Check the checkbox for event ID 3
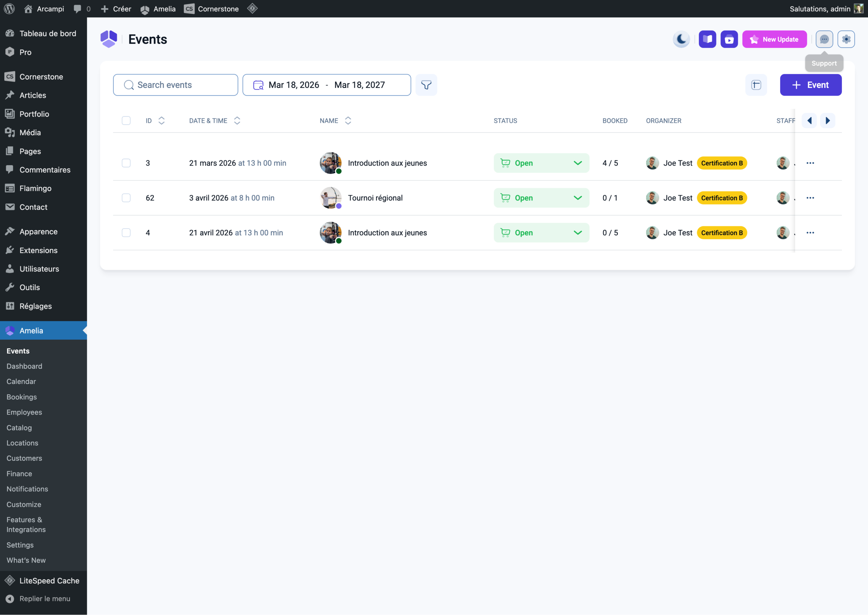The width and height of the screenshot is (868, 615). click(126, 163)
